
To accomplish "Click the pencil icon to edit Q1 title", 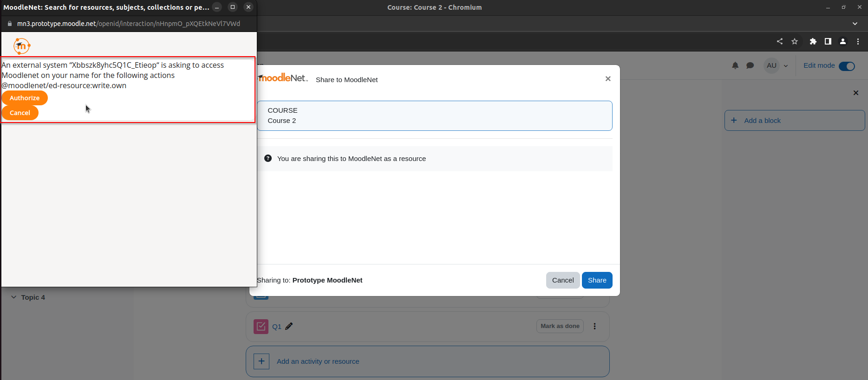I will pyautogui.click(x=289, y=326).
